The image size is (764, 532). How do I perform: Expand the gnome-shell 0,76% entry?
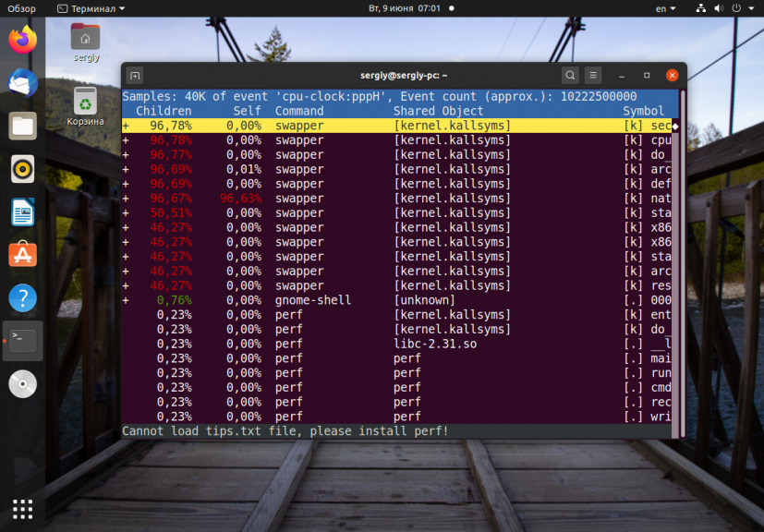pyautogui.click(x=126, y=300)
